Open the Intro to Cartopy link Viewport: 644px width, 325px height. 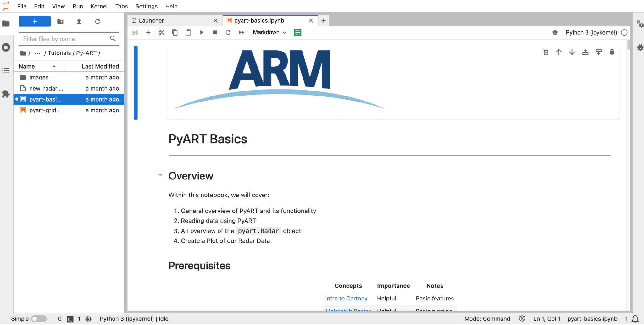(x=346, y=298)
